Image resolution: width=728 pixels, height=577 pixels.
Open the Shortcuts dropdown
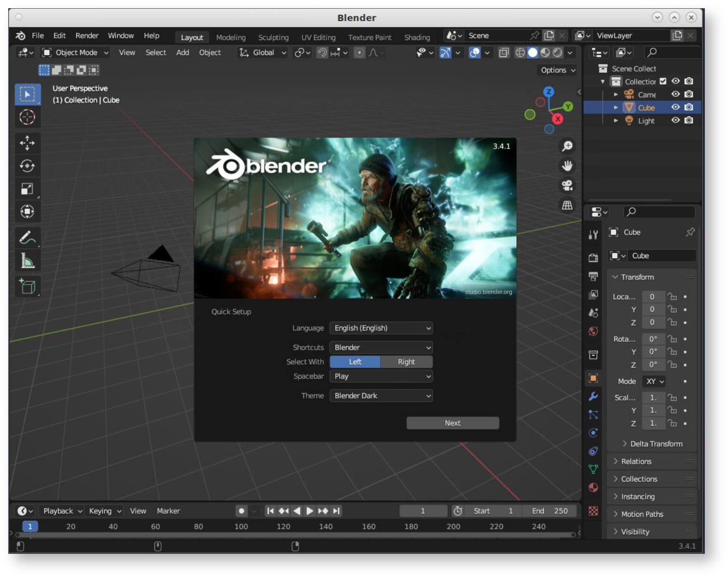pyautogui.click(x=381, y=347)
